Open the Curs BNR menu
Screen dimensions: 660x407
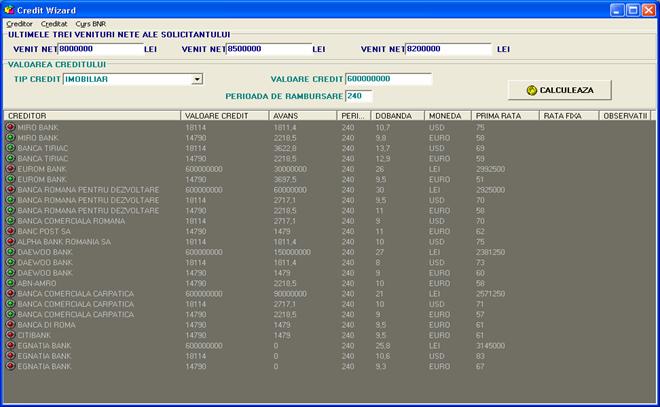click(x=90, y=24)
